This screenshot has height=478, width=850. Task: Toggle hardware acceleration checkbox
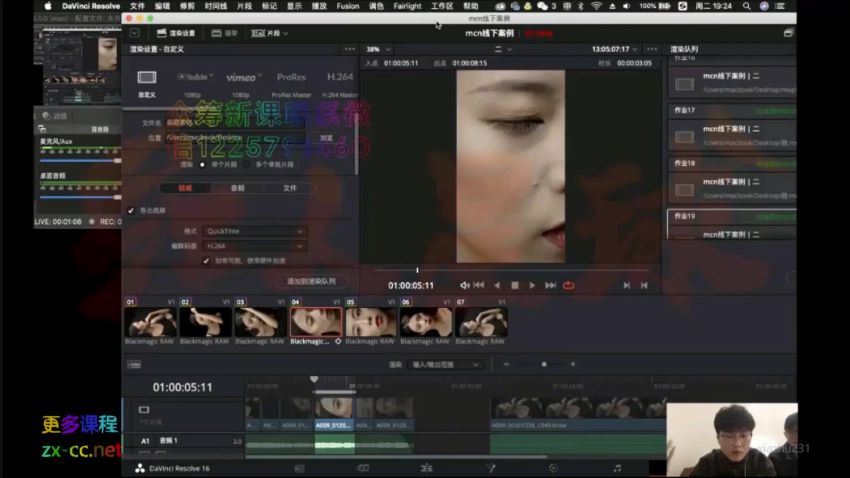[x=206, y=261]
